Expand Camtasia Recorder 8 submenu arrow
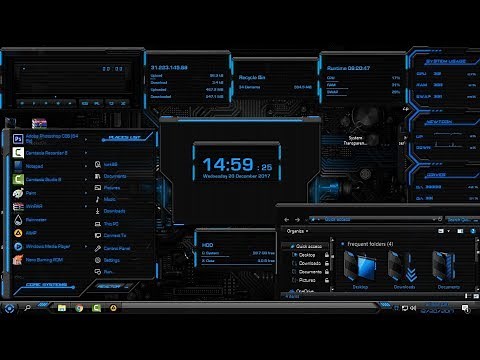This screenshot has width=480, height=360. [86, 153]
